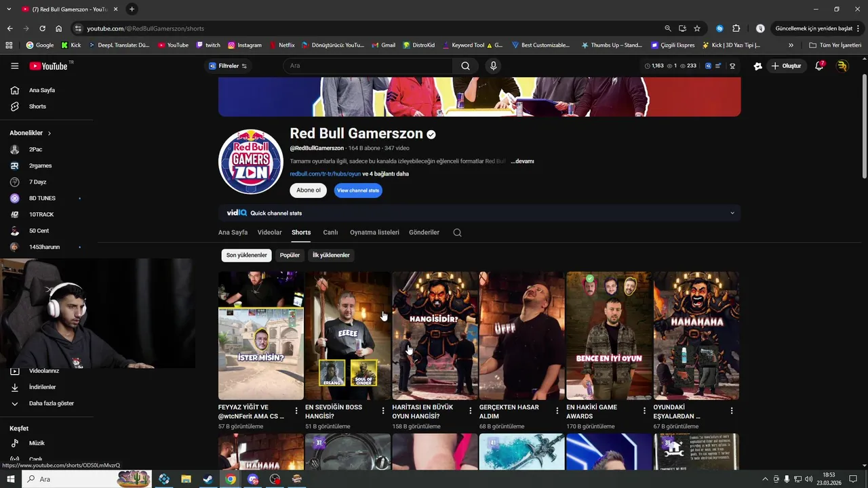
Task: Show hidden bookmarks with double chevron
Action: [791, 45]
